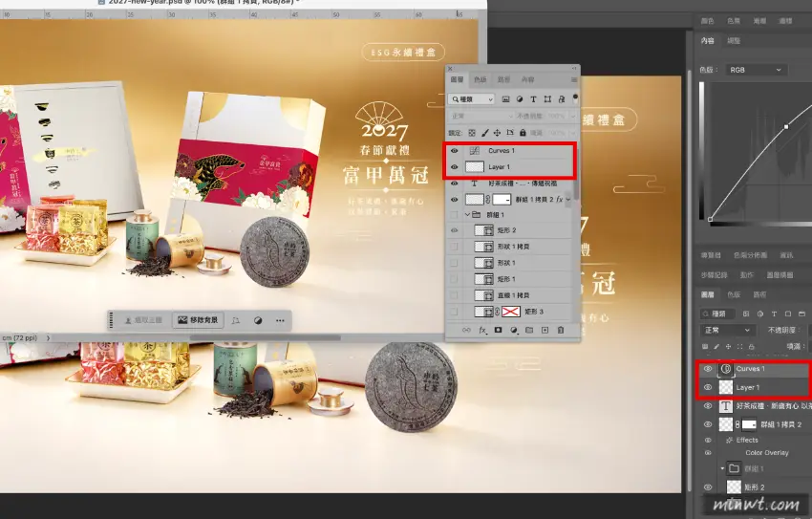
Task: Switch to 色版 tab in floating panel
Action: [481, 79]
